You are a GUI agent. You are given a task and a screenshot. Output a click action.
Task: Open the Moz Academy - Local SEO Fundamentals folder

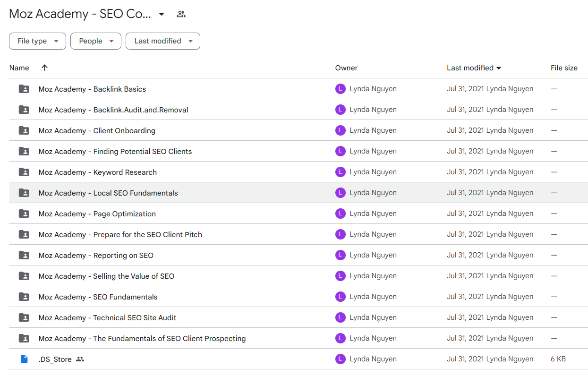click(108, 193)
